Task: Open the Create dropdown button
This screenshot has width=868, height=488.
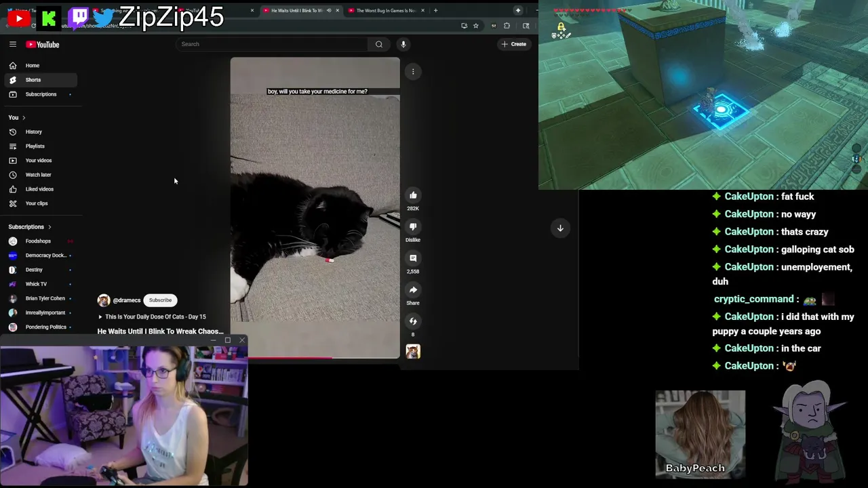Action: click(513, 44)
